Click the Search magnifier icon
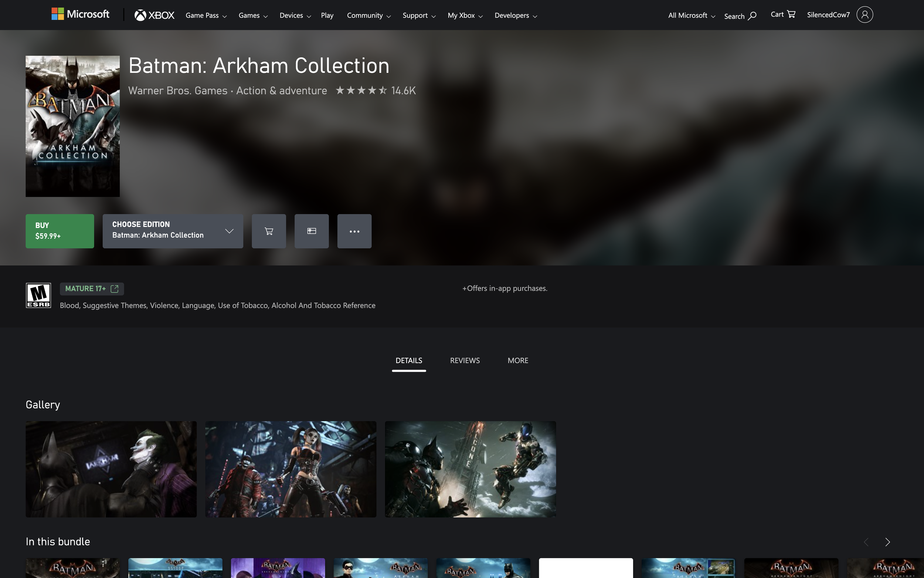 pos(751,16)
